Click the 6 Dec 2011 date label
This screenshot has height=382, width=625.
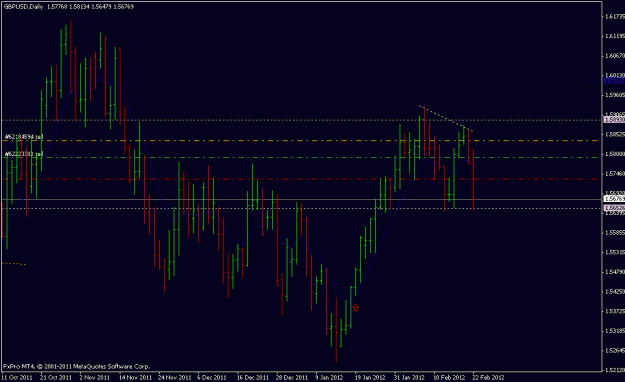click(212, 377)
